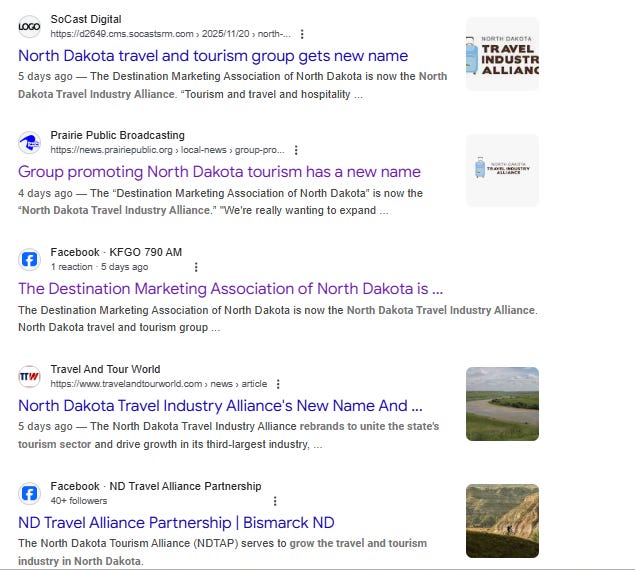Click the Facebook icon beside ND Travel Alliance Partnership

(29, 493)
